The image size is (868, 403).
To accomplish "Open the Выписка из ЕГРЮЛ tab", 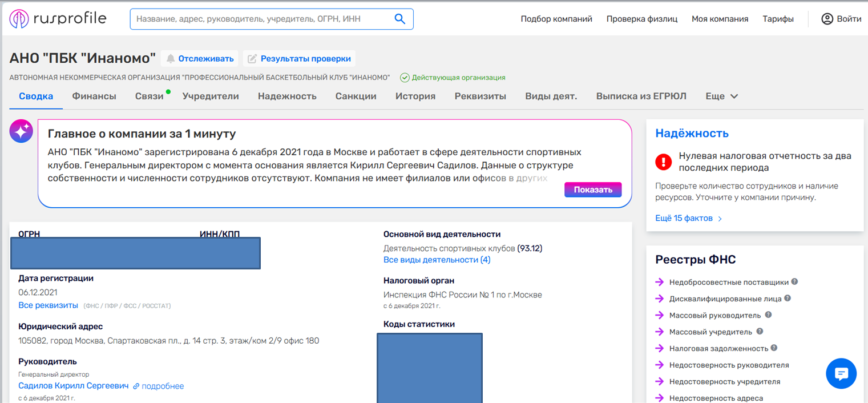I will pos(641,96).
